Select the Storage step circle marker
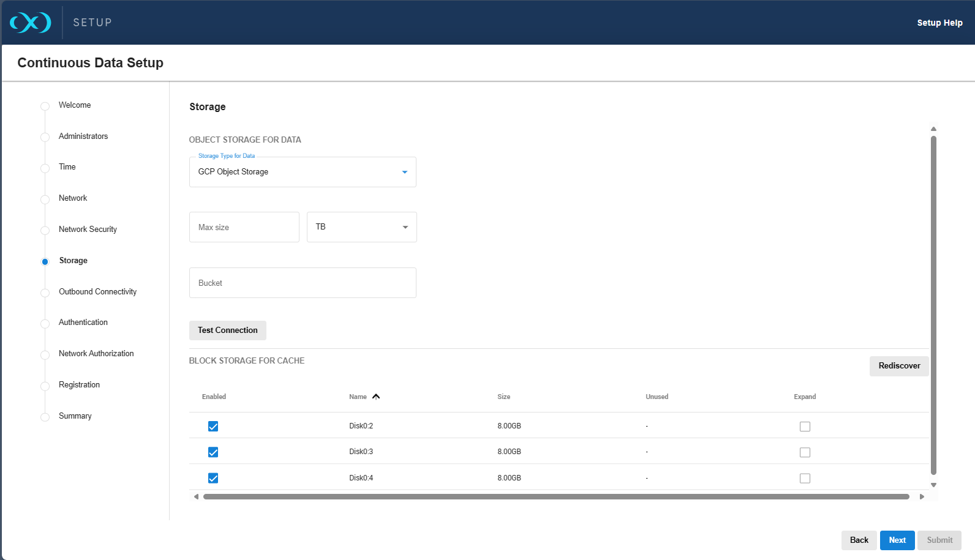 (45, 261)
